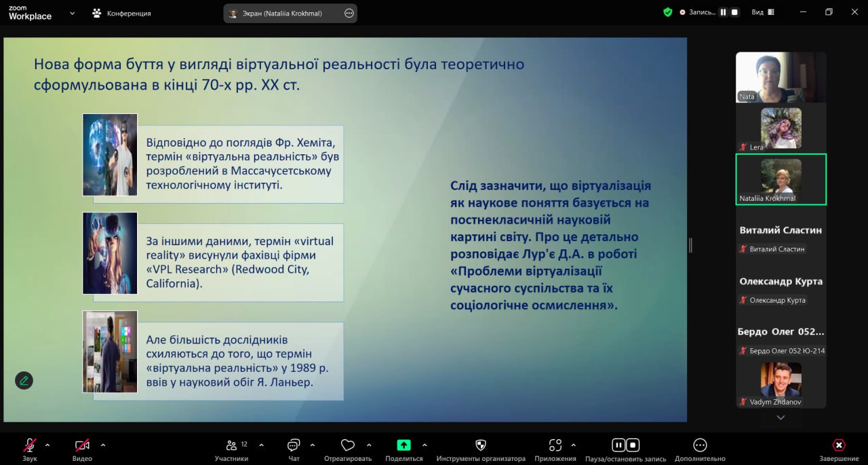Pause recording from the top bar
Screen dimensions: 868x465
coord(723,12)
